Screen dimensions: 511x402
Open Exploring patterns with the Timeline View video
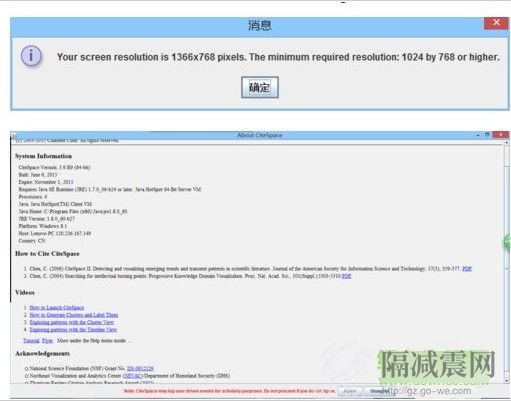pos(73,329)
